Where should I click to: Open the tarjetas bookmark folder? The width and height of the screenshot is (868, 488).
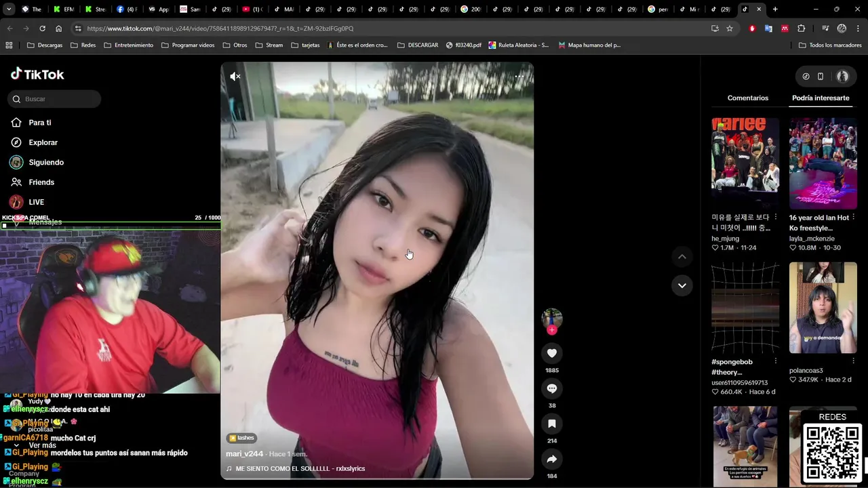[305, 45]
